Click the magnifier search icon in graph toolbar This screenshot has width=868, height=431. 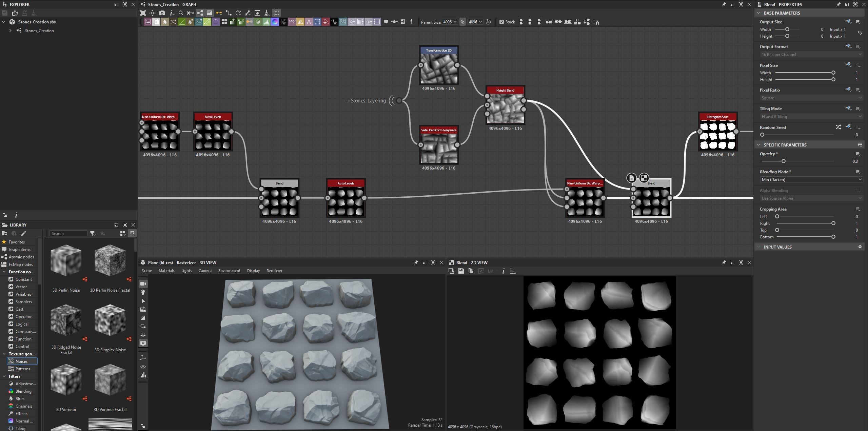coord(181,13)
